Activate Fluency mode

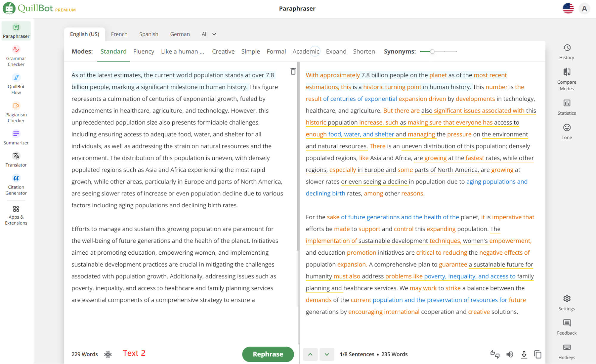(144, 51)
